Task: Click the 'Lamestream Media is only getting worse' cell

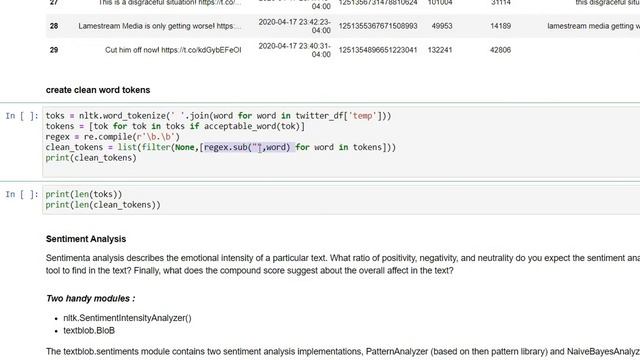Action: tap(160, 26)
